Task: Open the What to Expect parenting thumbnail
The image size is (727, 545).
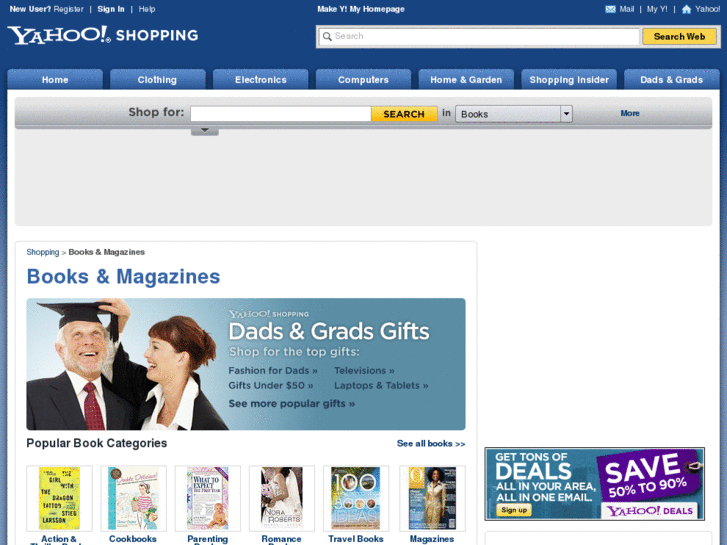Action: pyautogui.click(x=208, y=498)
